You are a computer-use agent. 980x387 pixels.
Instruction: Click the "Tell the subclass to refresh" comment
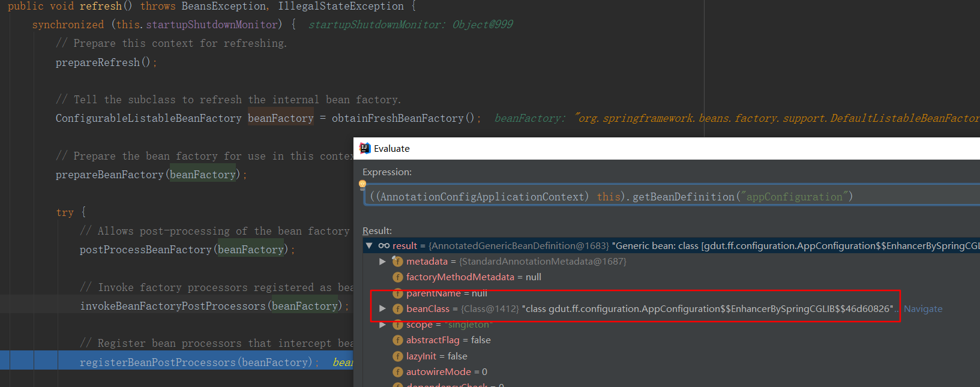(x=228, y=100)
